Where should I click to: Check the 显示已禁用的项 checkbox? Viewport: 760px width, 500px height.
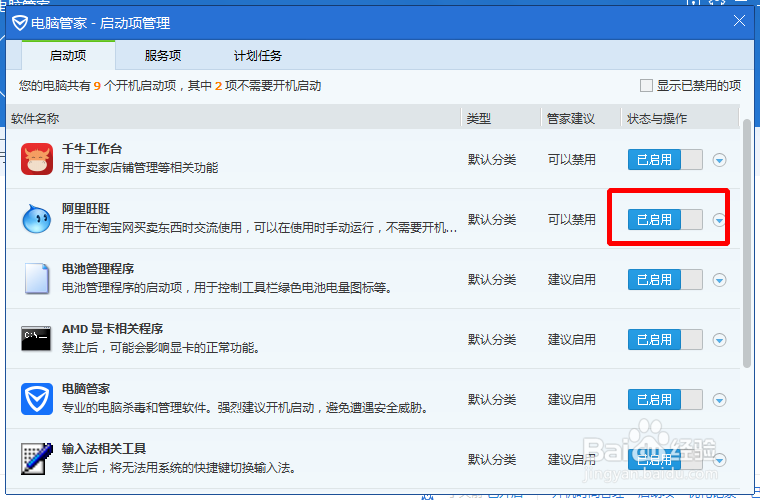click(646, 86)
